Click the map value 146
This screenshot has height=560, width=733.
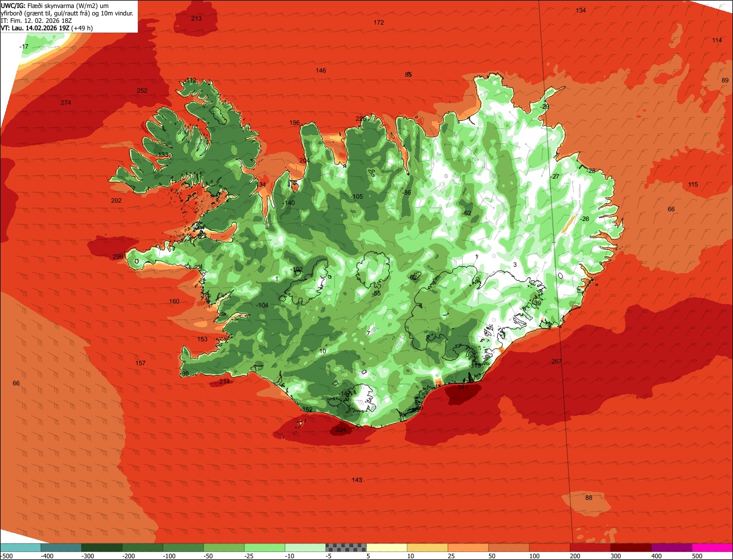point(321,70)
